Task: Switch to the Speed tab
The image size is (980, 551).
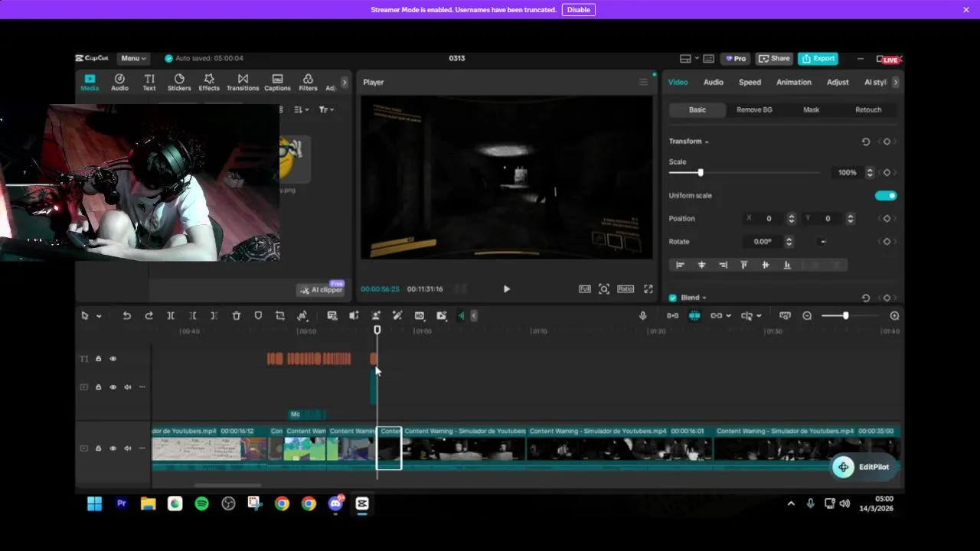Action: tap(750, 82)
